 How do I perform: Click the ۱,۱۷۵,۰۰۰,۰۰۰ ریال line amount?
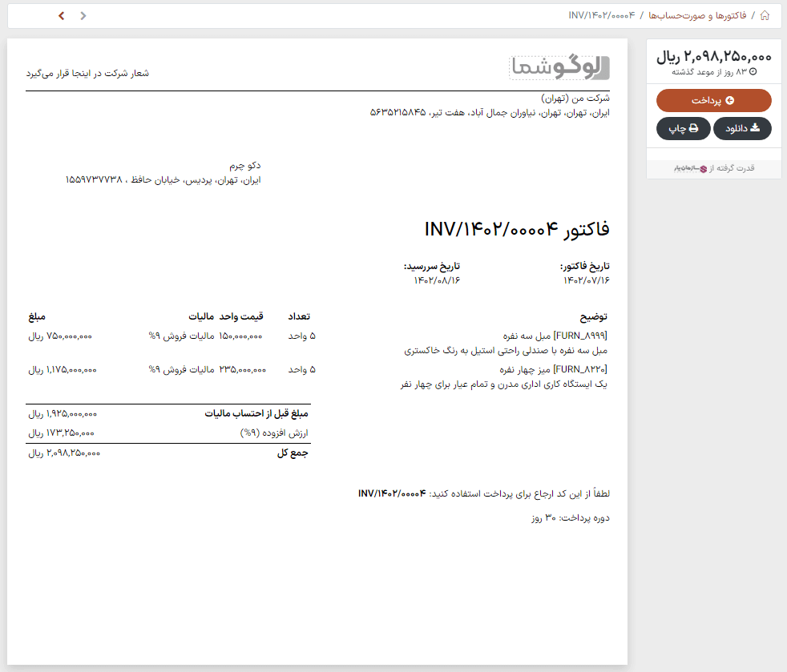tap(63, 370)
